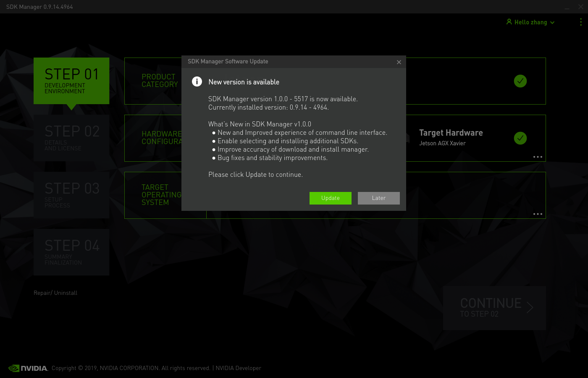This screenshot has height=378, width=588.
Task: Click 'Jetson AGX Xavier' hardware name
Action: [442, 143]
